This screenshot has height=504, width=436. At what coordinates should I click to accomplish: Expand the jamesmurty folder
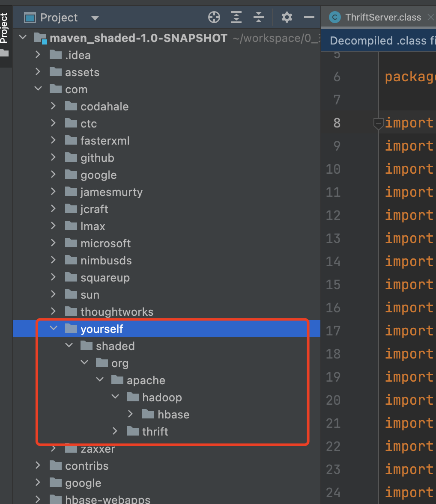54,191
